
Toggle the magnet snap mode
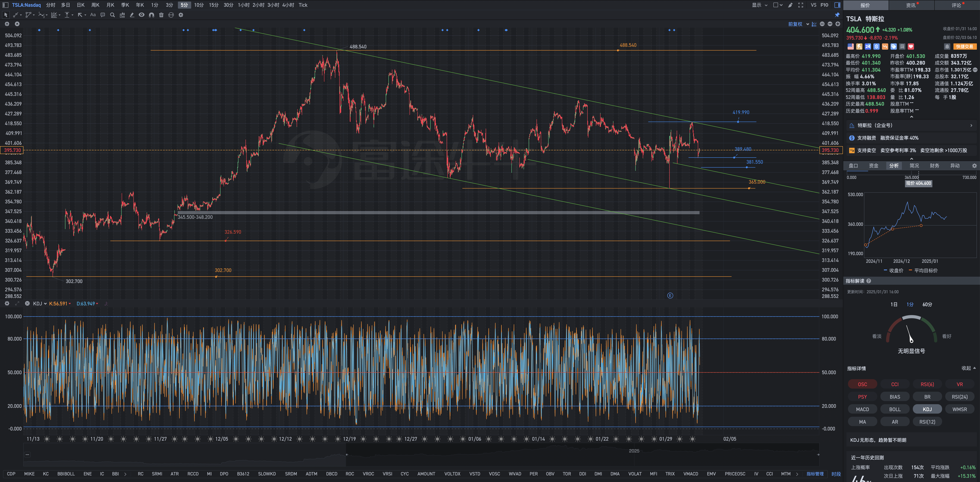(x=151, y=15)
